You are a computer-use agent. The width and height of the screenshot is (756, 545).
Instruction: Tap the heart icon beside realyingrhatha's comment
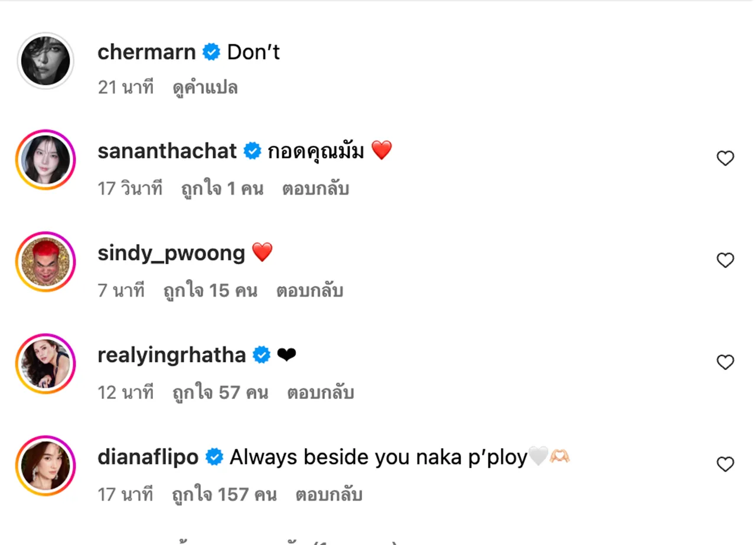725,362
